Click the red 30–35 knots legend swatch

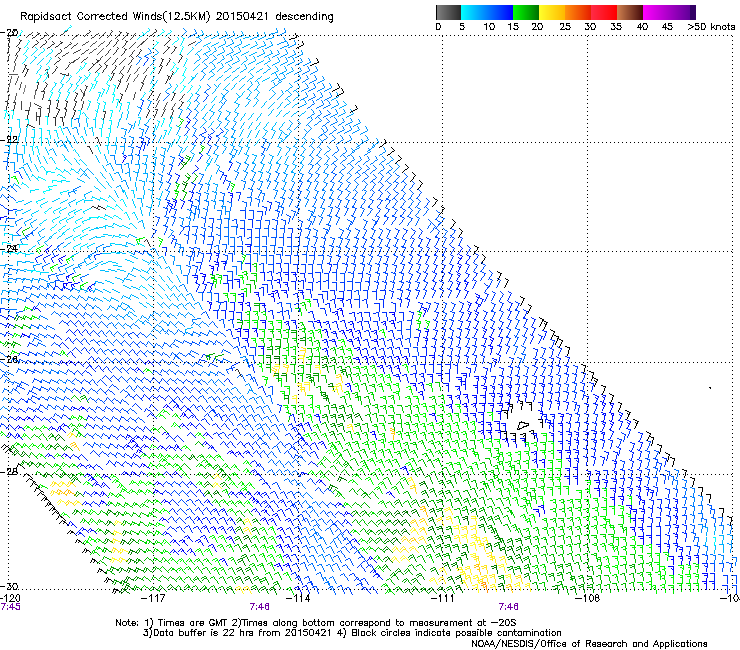coord(604,12)
